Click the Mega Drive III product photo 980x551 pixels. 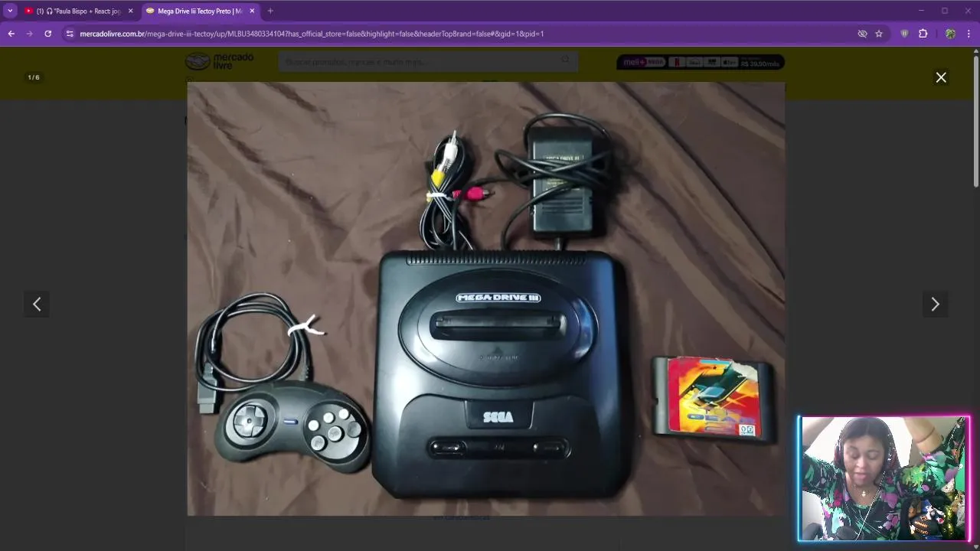pyautogui.click(x=486, y=298)
